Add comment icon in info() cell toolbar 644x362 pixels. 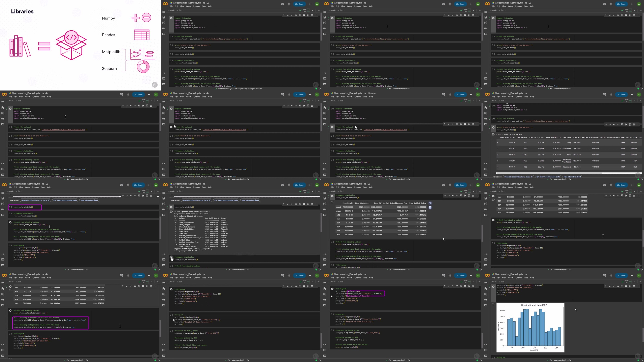[x=300, y=204]
